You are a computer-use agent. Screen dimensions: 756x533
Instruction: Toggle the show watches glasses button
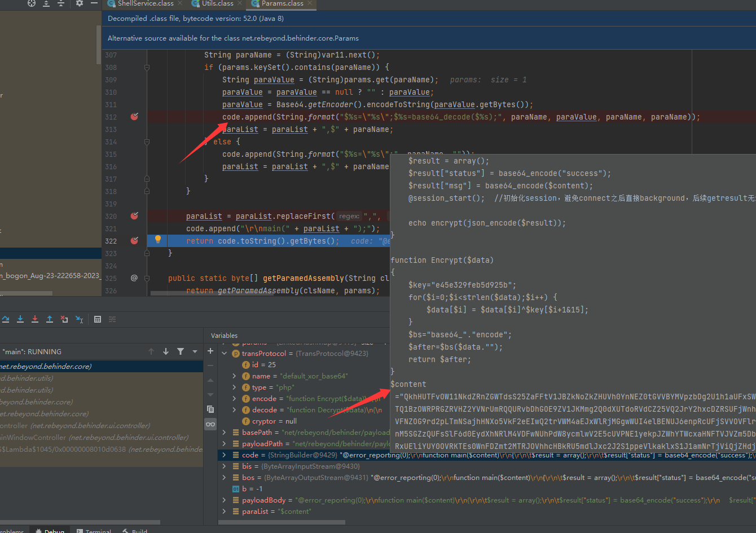point(210,424)
